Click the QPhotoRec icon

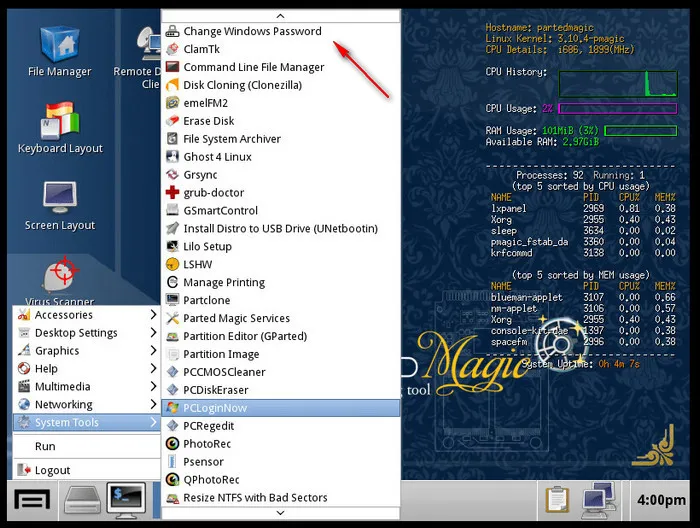[172, 479]
